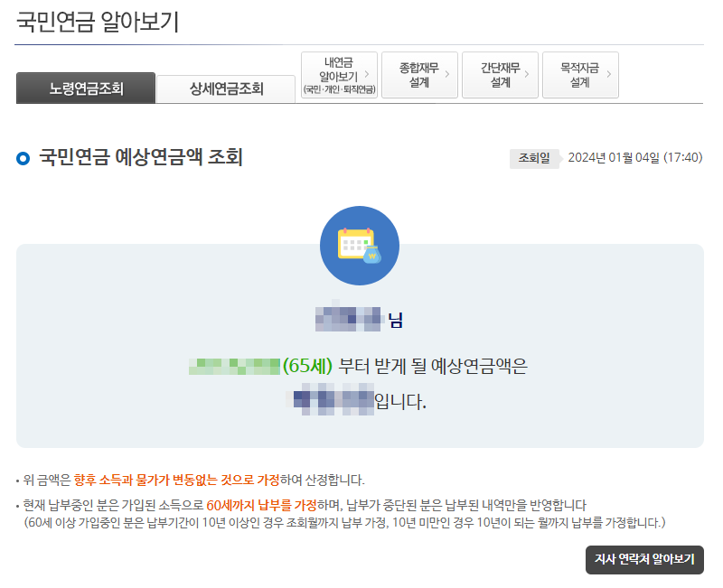
Task: Click the green (65세) text
Action: [307, 366]
